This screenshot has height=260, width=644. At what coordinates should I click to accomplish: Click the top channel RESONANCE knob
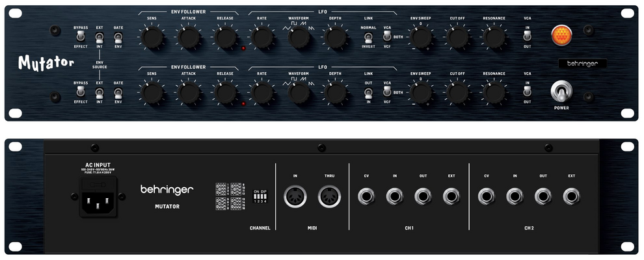[494, 37]
